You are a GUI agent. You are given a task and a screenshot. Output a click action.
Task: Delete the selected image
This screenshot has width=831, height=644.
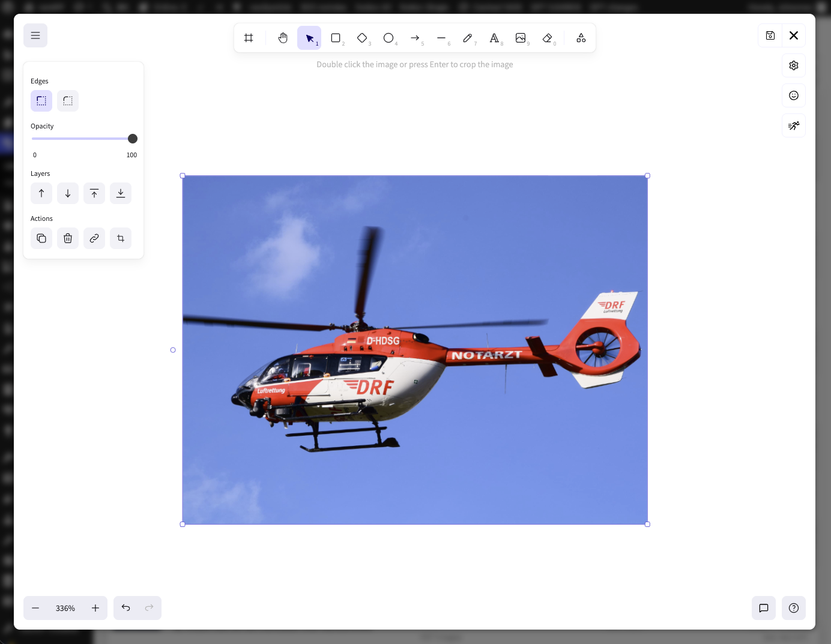[68, 238]
